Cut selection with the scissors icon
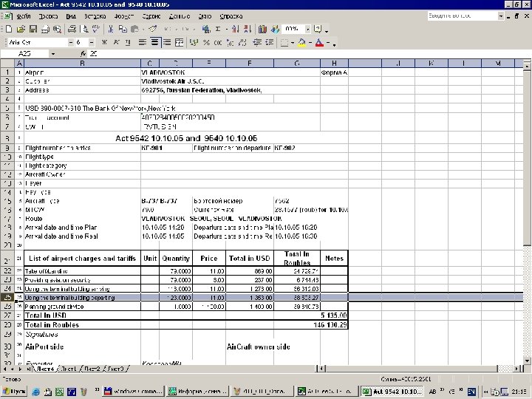The height and width of the screenshot is (399, 532). (111, 29)
